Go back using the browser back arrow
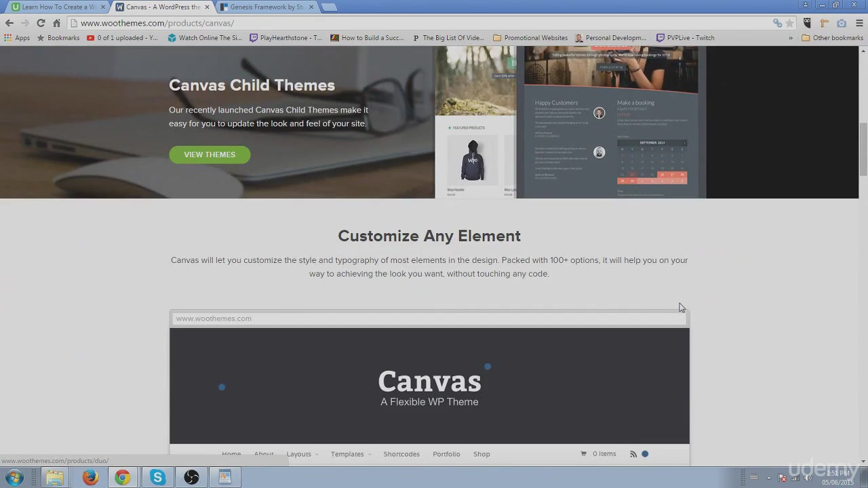Screen dimensions: 868x488 click(9, 23)
